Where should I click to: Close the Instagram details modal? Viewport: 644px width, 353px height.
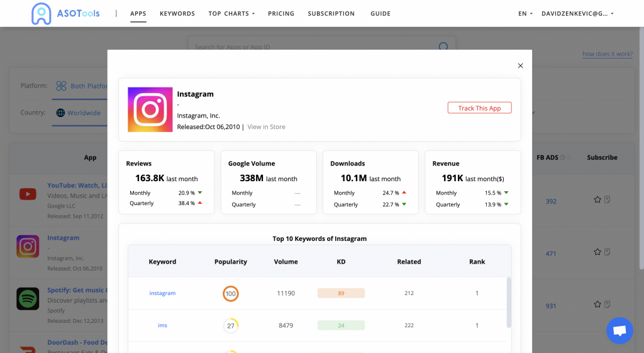pyautogui.click(x=520, y=65)
